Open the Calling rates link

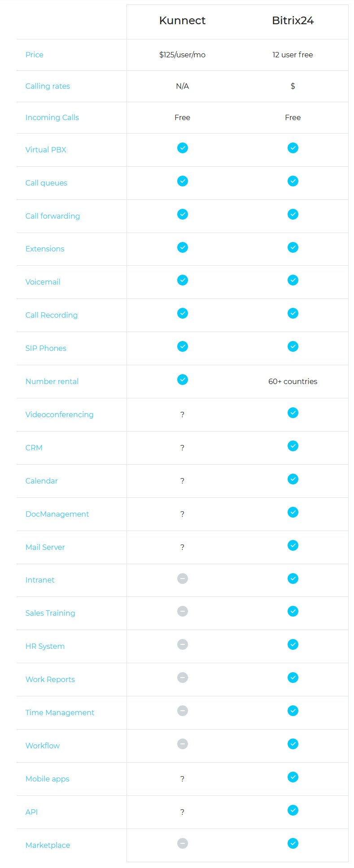(x=48, y=86)
